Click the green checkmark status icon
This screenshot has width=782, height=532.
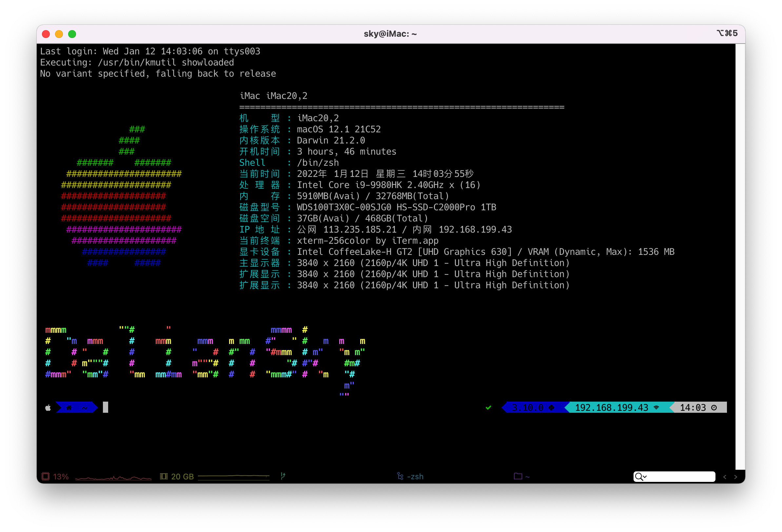[x=489, y=408]
